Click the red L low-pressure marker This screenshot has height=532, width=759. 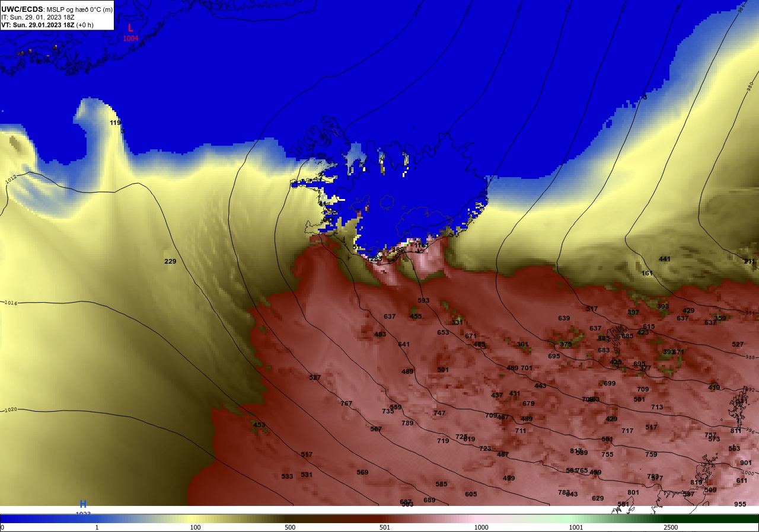pyautogui.click(x=130, y=28)
